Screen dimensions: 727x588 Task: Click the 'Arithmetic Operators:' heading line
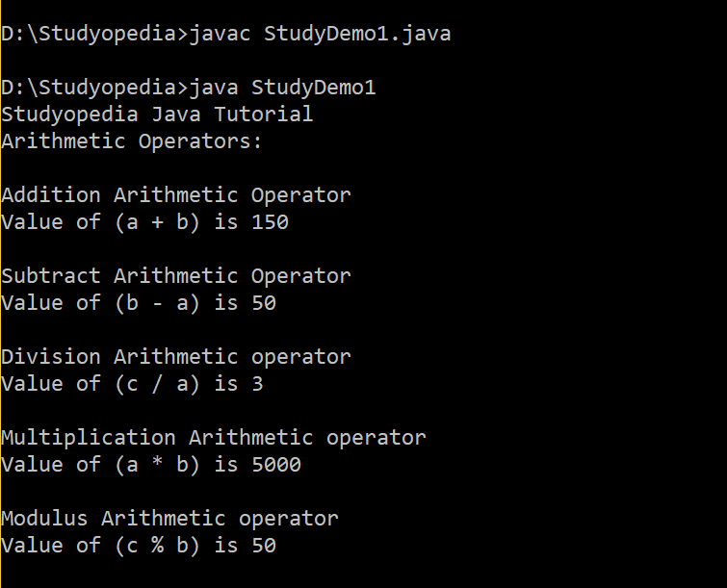pyautogui.click(x=132, y=141)
